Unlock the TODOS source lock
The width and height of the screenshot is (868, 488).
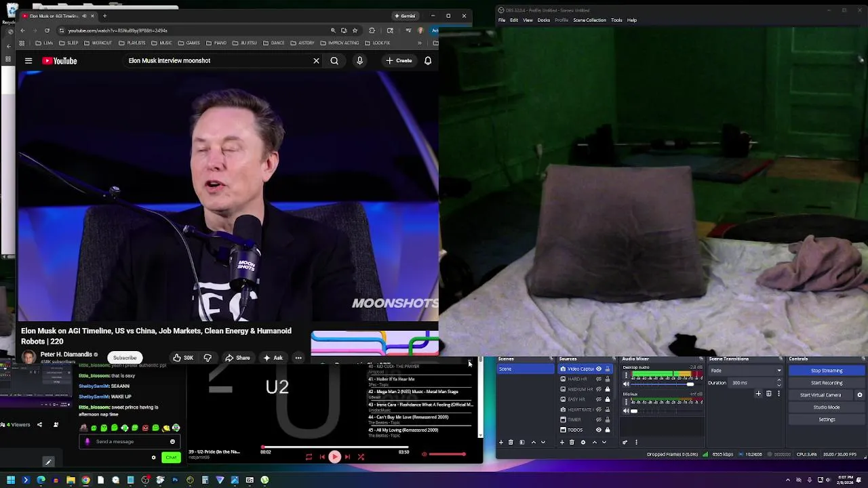point(608,430)
